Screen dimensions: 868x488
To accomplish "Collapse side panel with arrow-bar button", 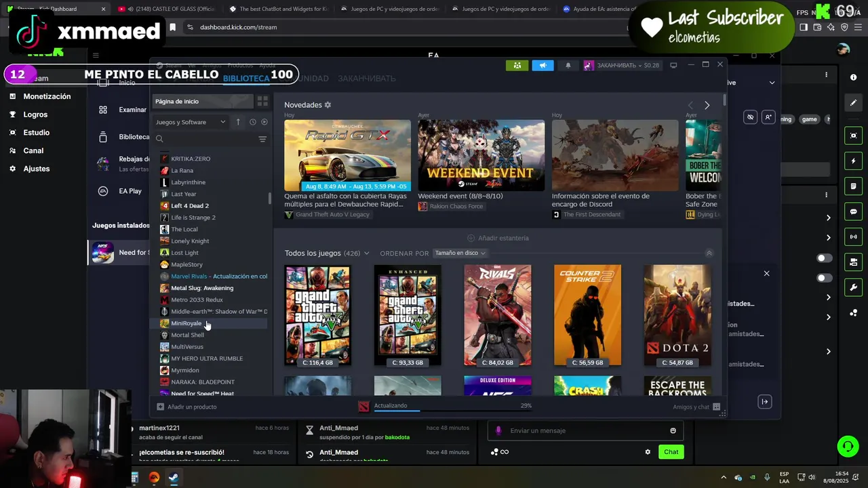I will coord(764,402).
